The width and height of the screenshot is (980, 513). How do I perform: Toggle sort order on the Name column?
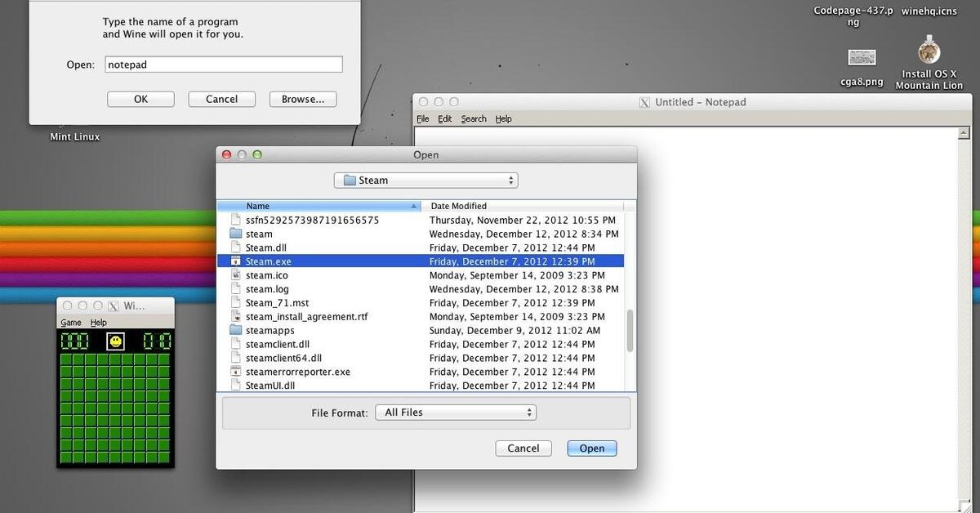(258, 206)
